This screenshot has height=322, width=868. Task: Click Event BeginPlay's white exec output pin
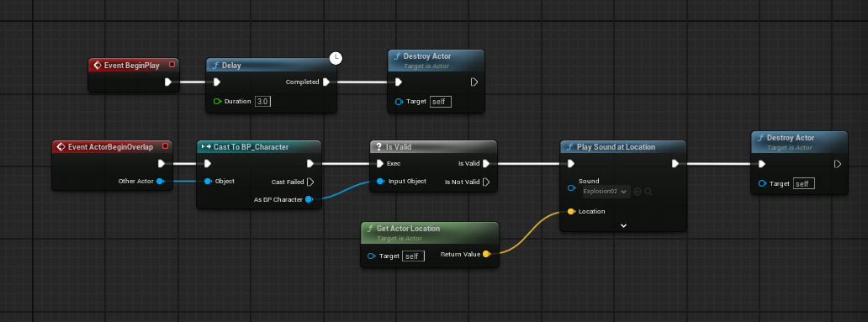coord(168,82)
